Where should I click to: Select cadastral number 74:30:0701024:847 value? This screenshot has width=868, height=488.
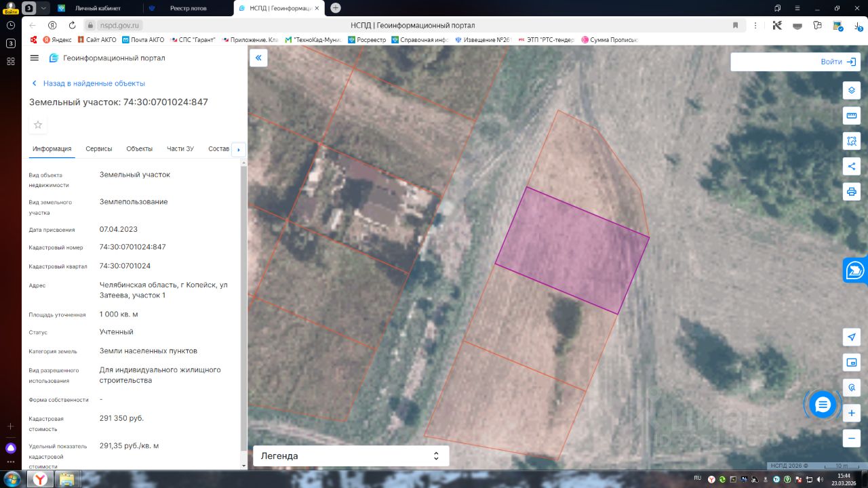133,247
